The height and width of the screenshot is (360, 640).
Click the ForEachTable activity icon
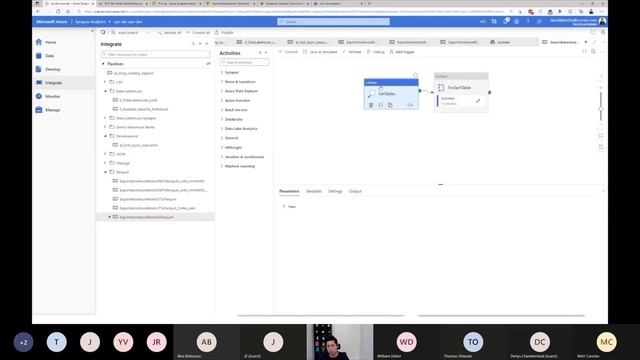coord(441,87)
